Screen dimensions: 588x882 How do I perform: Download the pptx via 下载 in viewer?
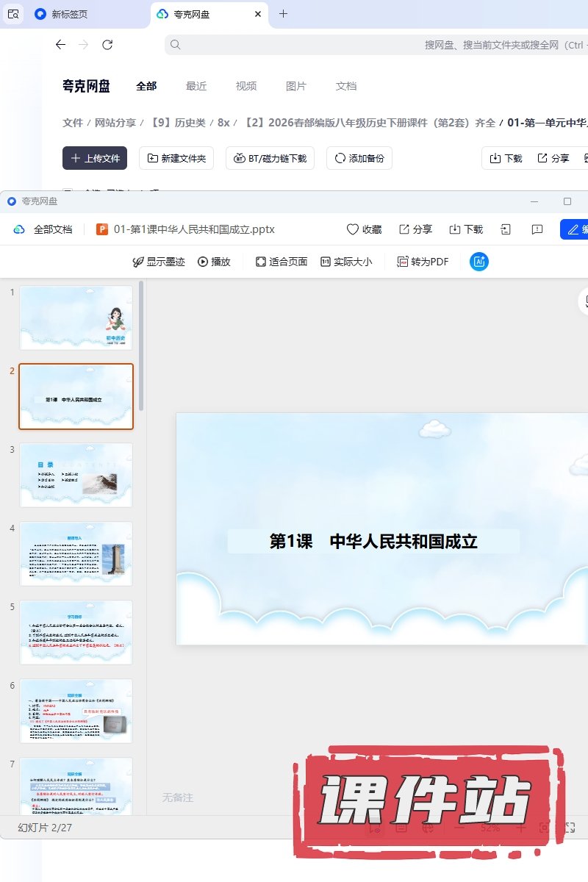466,229
